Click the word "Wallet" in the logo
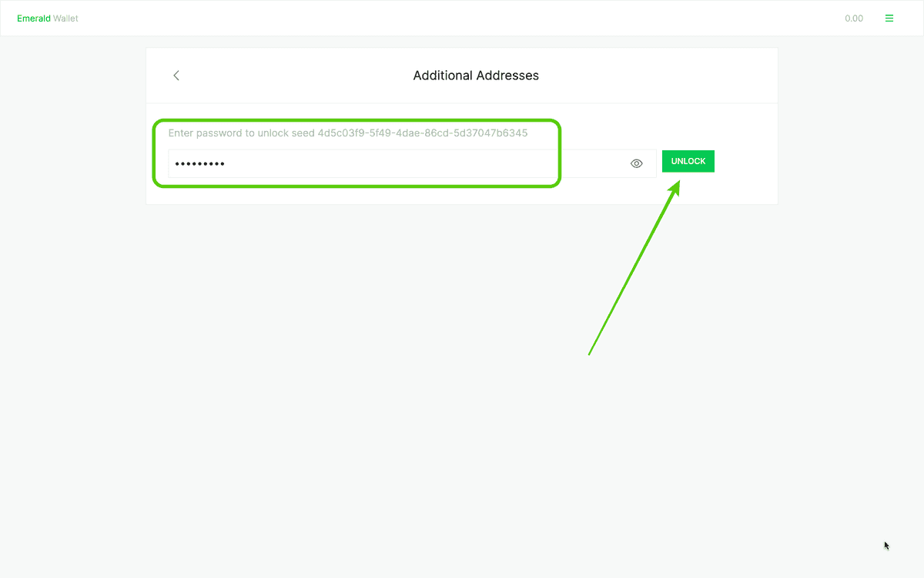The image size is (924, 578). tap(65, 18)
